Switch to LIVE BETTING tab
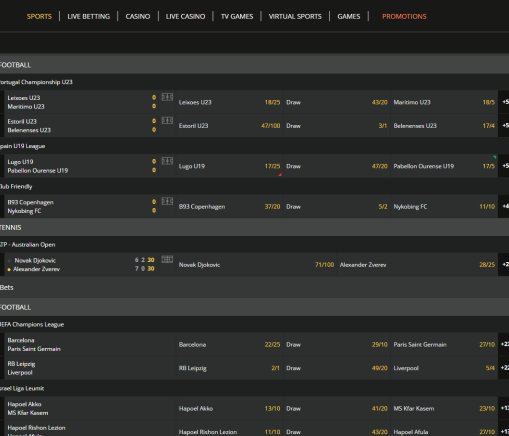Image resolution: width=509 pixels, height=436 pixels. [x=88, y=16]
